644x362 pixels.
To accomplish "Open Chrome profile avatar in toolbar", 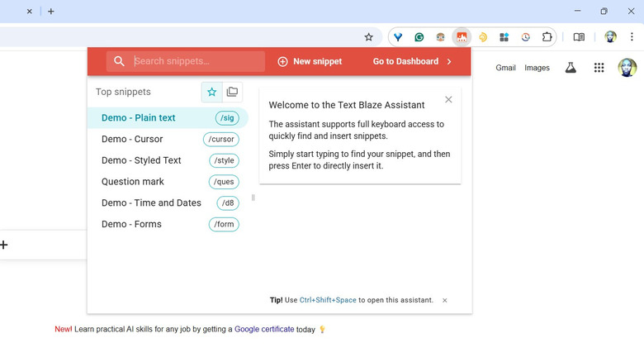I will pyautogui.click(x=610, y=37).
